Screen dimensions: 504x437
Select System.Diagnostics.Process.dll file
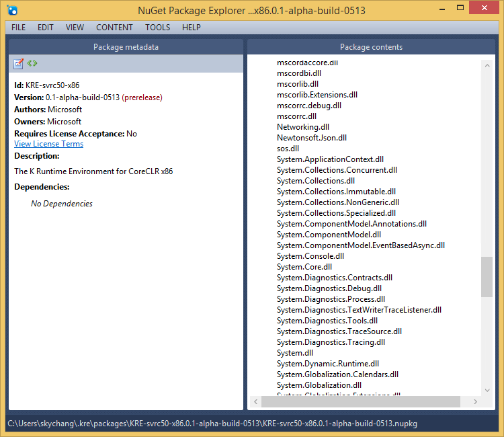(x=331, y=299)
